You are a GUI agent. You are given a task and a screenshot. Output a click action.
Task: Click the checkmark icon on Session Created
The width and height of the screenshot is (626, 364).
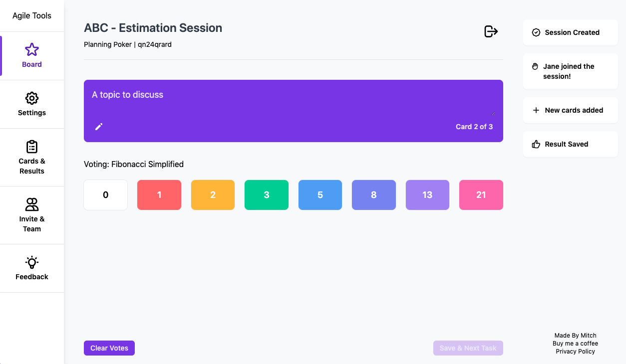535,32
